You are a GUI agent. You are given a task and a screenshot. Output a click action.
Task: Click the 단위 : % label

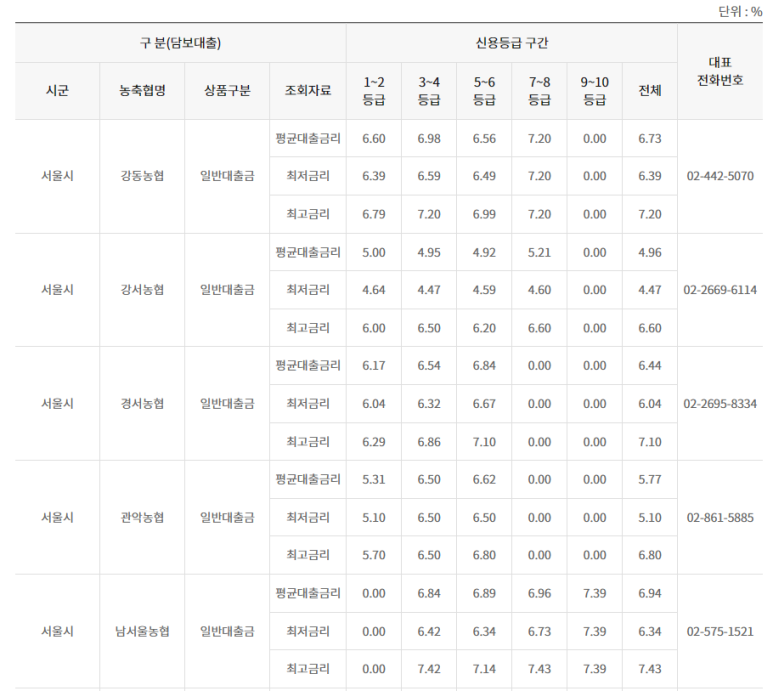pyautogui.click(x=740, y=11)
